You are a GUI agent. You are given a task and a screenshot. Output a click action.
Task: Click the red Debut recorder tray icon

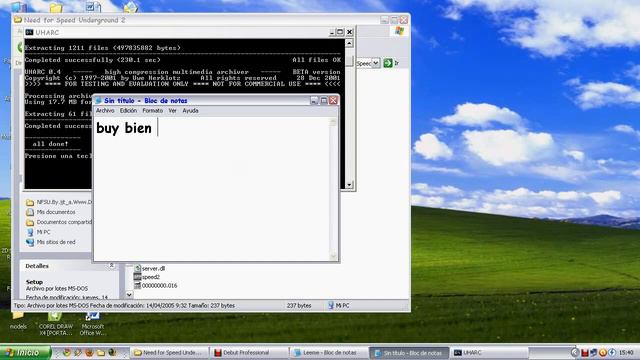(x=585, y=353)
